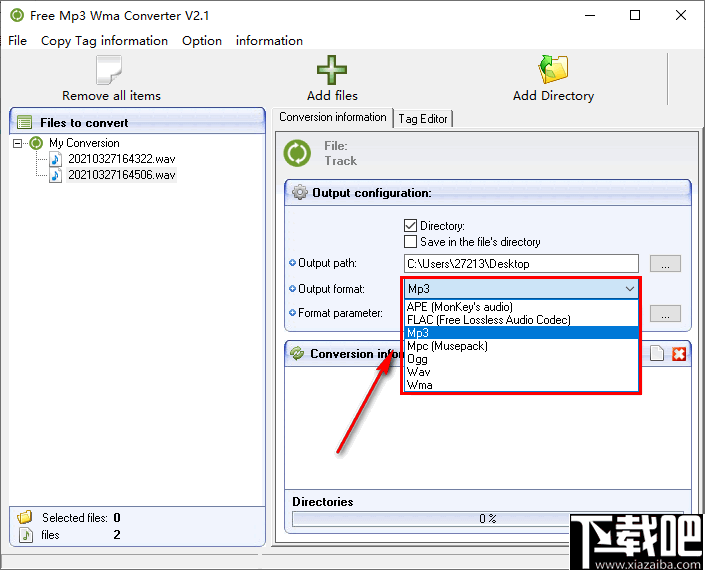Image resolution: width=705 pixels, height=570 pixels.
Task: Click the red X icon in Conversion panel
Action: tap(679, 354)
